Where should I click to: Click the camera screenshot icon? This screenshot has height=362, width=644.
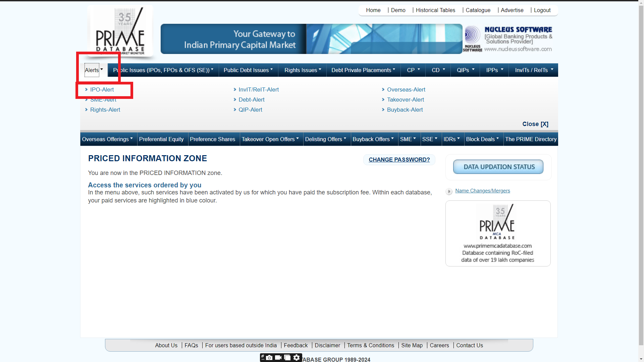269,358
